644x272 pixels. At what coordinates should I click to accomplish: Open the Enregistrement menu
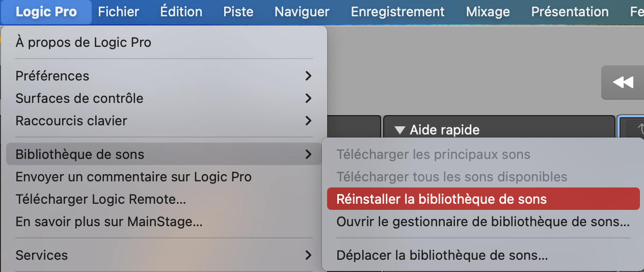pos(398,12)
